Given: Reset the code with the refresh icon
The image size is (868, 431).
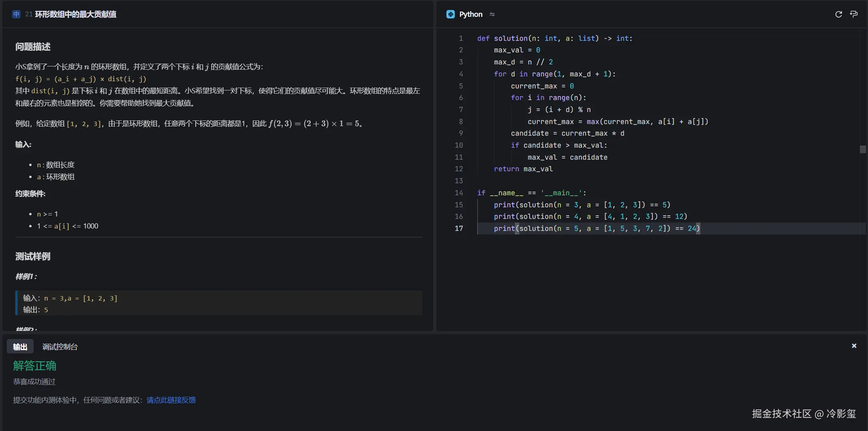Looking at the screenshot, I should [839, 14].
